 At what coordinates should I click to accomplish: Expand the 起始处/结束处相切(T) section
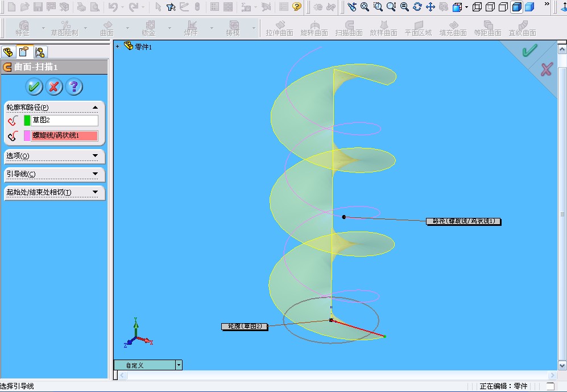[95, 192]
